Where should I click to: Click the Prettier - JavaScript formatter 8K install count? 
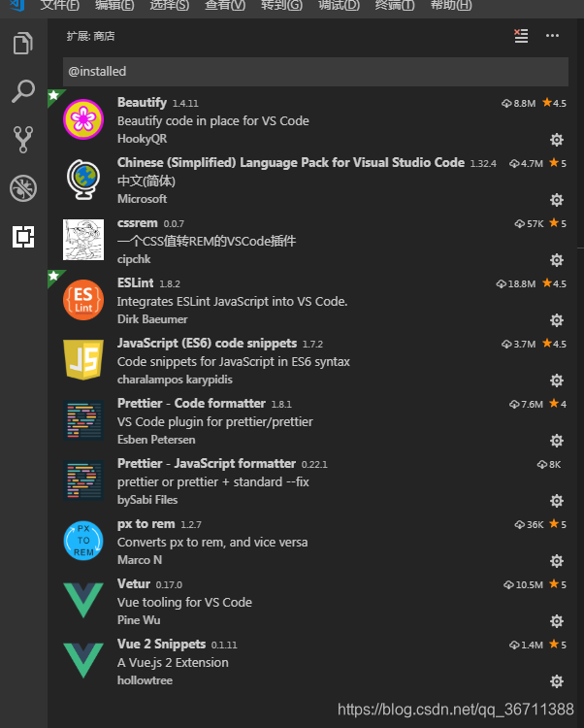pyautogui.click(x=549, y=464)
